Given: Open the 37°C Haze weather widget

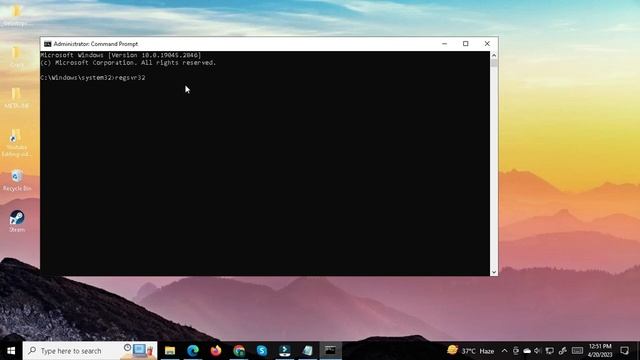Looking at the screenshot, I should [470, 351].
